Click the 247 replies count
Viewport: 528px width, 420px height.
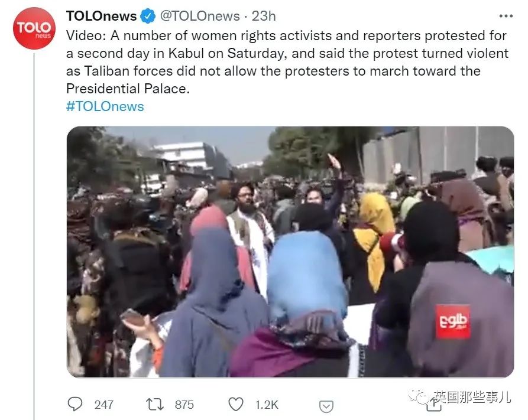(103, 405)
